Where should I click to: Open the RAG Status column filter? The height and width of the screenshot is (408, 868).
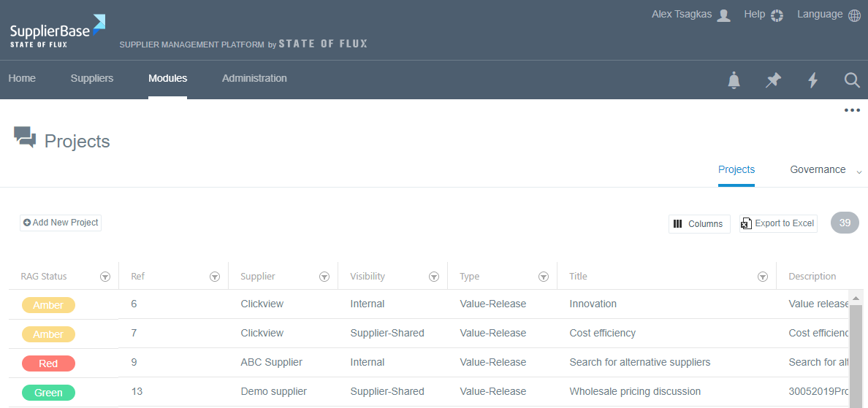click(x=105, y=277)
